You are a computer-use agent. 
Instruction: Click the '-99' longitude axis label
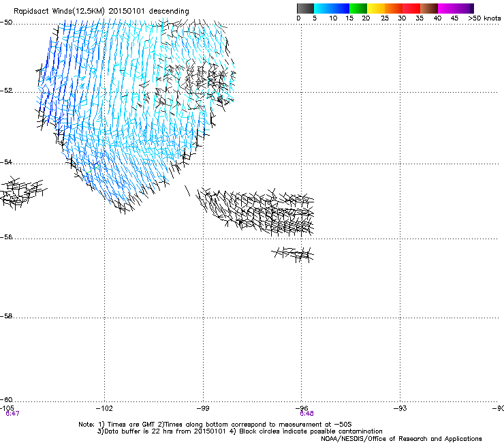point(203,408)
